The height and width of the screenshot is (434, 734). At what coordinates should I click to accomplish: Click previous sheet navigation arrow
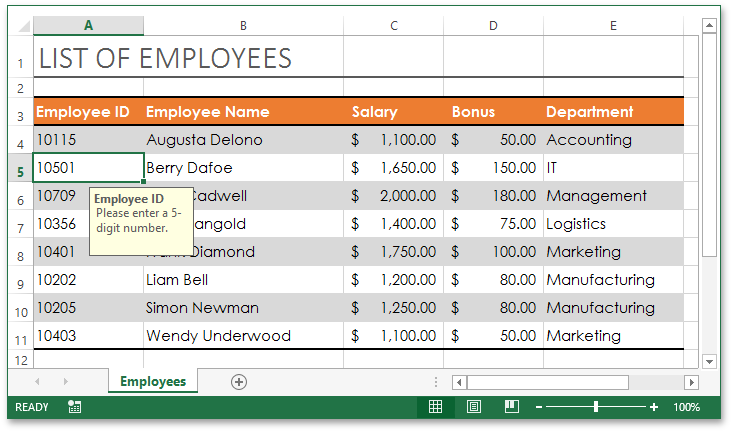37,382
